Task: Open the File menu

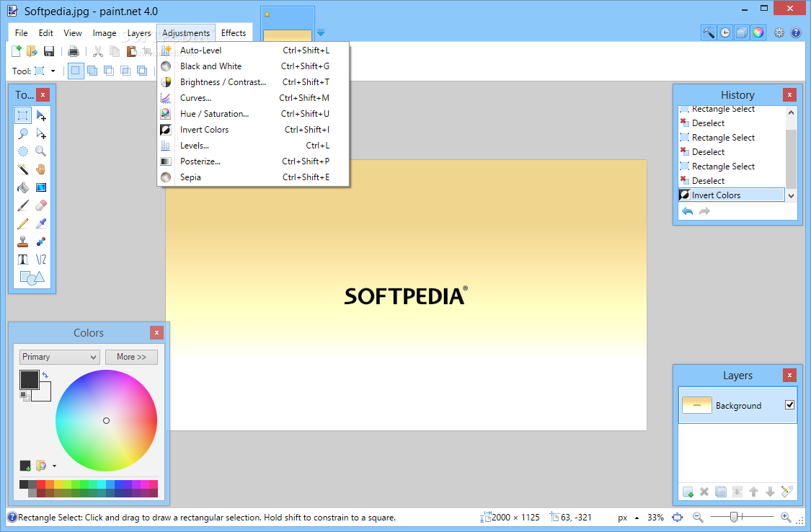Action: tap(21, 32)
